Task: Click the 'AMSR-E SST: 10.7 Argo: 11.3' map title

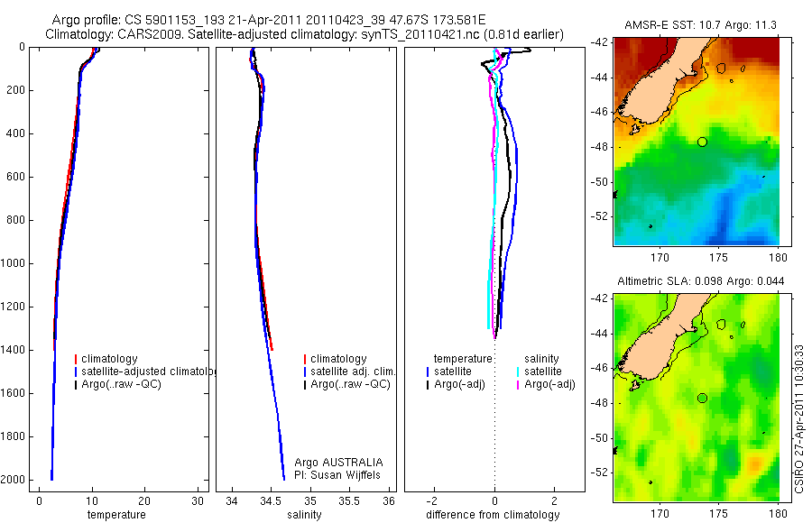Action: (x=701, y=25)
